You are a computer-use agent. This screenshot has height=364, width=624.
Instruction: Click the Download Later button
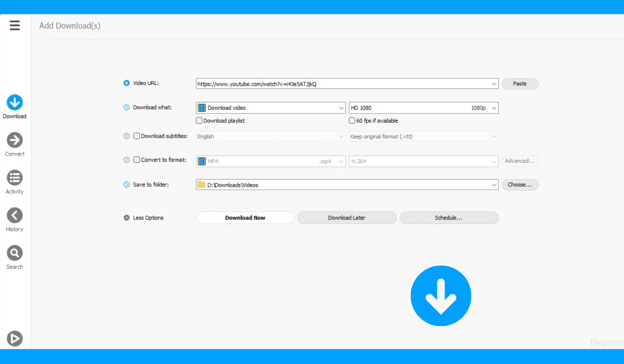coord(347,218)
